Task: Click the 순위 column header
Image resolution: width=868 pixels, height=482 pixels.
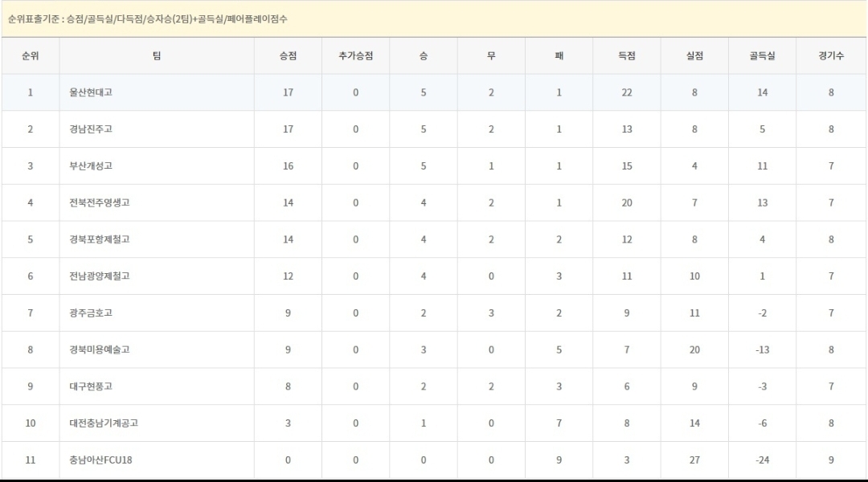Action: click(x=31, y=56)
